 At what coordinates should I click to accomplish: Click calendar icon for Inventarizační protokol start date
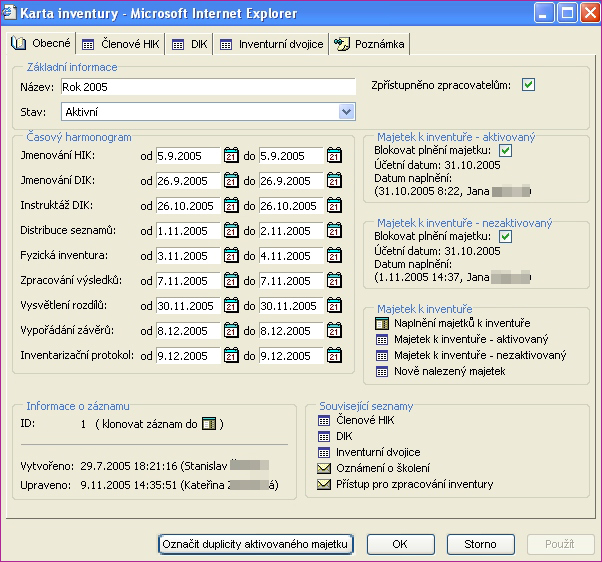[232, 356]
